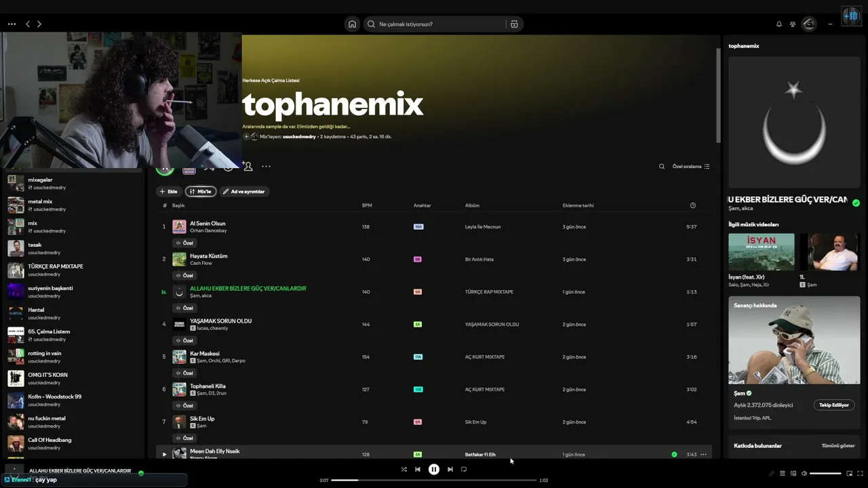Toggle the saved check beside now-playing title
This screenshot has height=488, width=868.
coord(856,203)
